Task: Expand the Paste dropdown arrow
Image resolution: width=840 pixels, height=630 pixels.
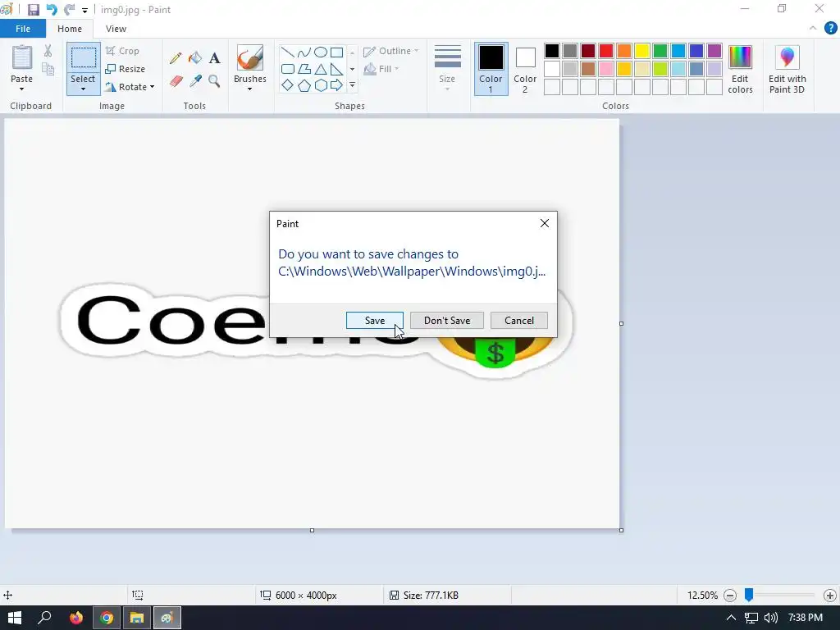Action: 22,89
